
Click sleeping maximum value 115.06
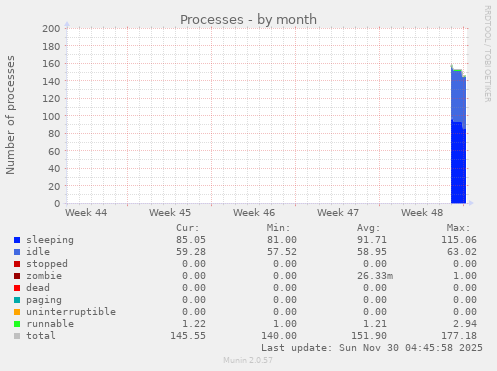[x=459, y=240]
